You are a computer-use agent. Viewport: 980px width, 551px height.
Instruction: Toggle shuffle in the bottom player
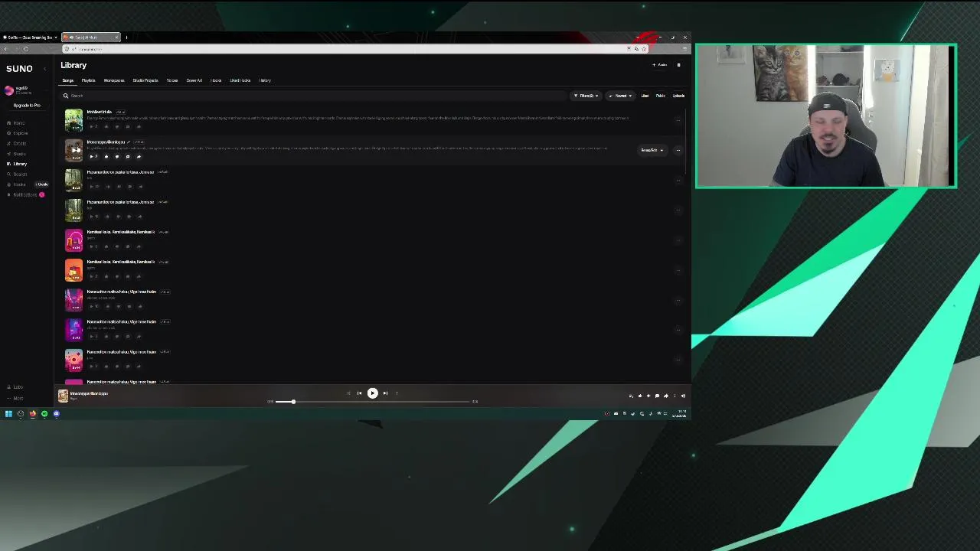[x=348, y=393]
